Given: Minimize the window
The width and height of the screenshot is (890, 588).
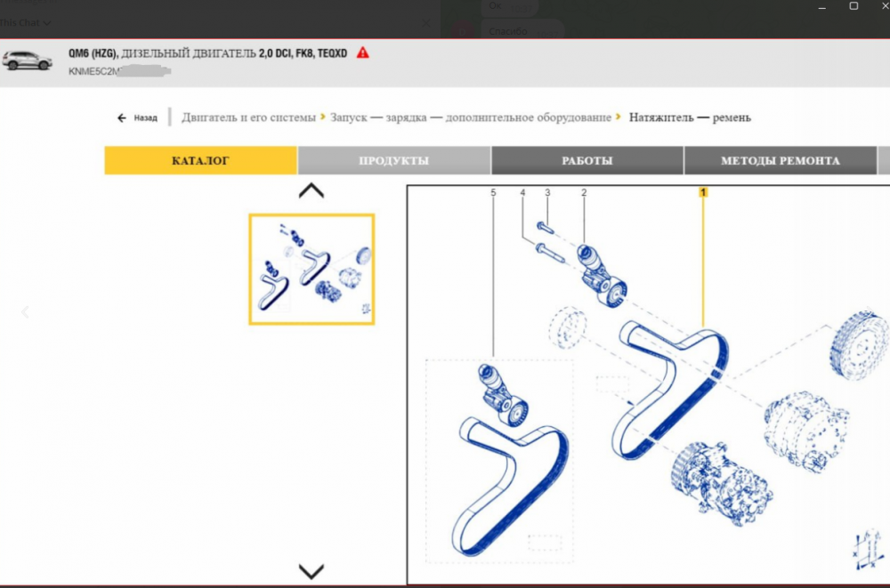Looking at the screenshot, I should [x=821, y=7].
